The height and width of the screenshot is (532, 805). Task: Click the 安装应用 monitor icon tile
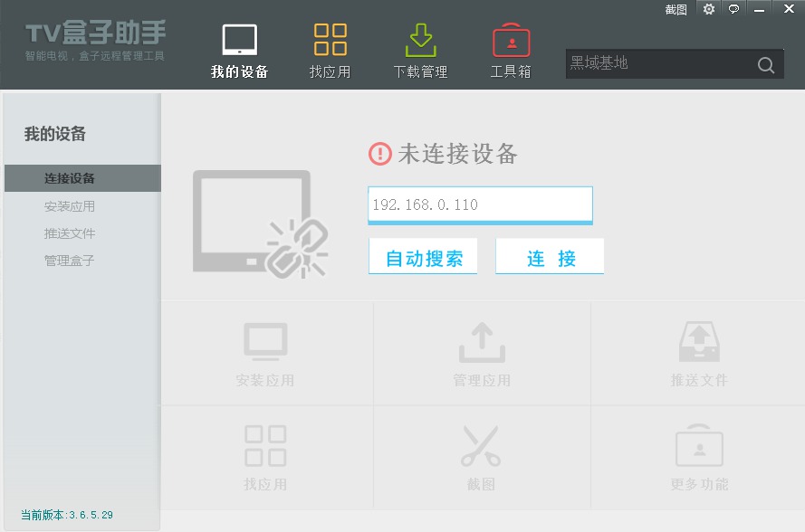pyautogui.click(x=265, y=354)
